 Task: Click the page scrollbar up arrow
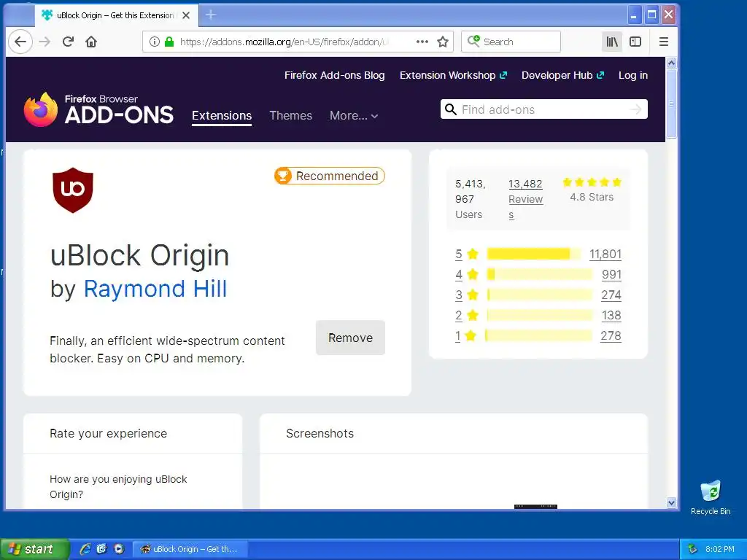point(671,63)
